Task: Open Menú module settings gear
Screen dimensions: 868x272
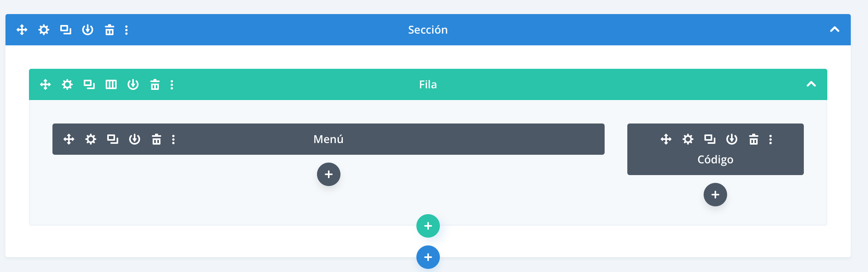Action: (x=91, y=139)
